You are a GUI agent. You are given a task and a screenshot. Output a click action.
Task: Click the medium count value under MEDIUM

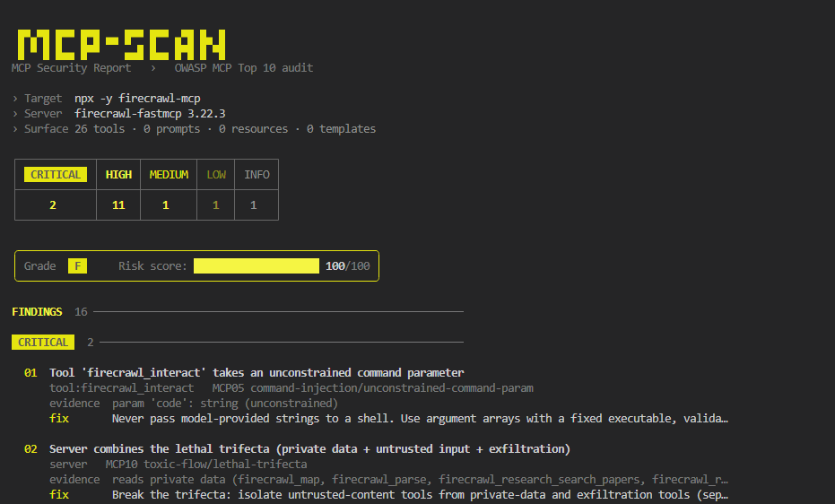(166, 204)
